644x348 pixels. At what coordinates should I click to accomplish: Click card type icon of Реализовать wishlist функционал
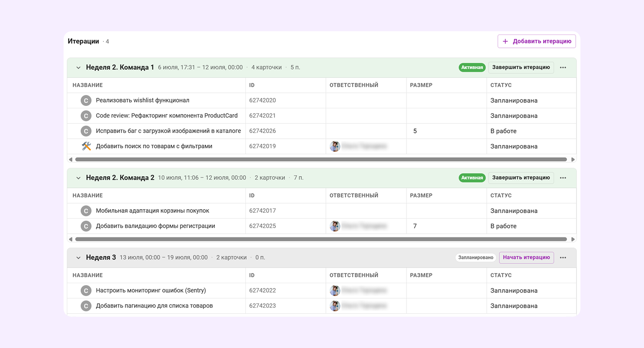(x=86, y=100)
